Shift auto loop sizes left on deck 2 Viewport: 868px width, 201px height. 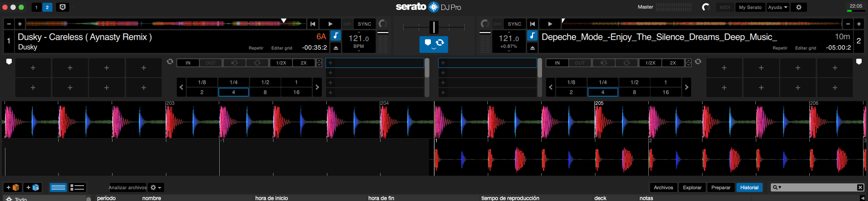point(551,87)
